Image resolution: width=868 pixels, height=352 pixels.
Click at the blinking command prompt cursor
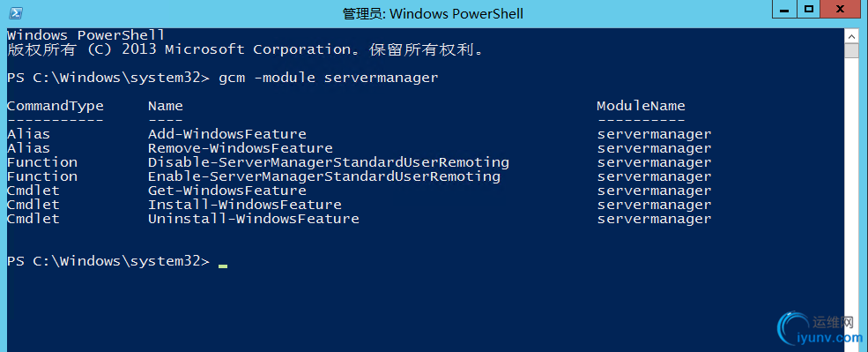pos(223,265)
